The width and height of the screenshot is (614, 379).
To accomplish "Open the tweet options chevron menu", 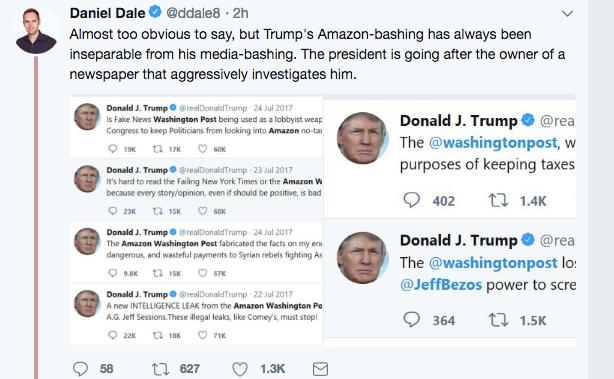I will (567, 14).
